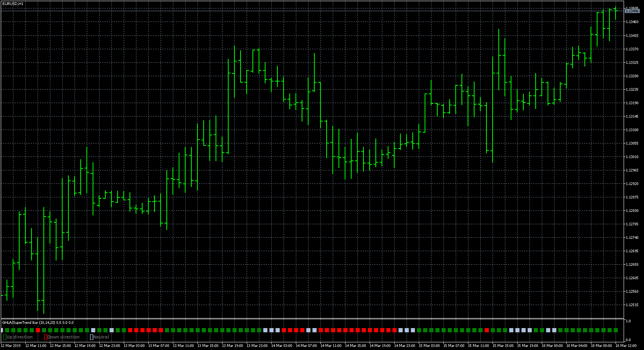Select the last green square in the SuperTrend bar
Viewport: 644px width, 350px height.
pos(616,330)
